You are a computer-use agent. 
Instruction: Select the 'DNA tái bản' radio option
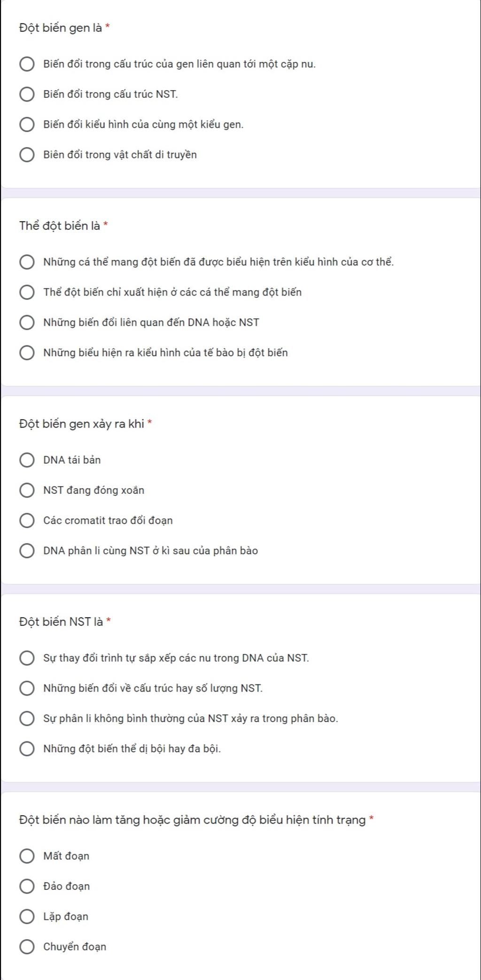pos(27,460)
